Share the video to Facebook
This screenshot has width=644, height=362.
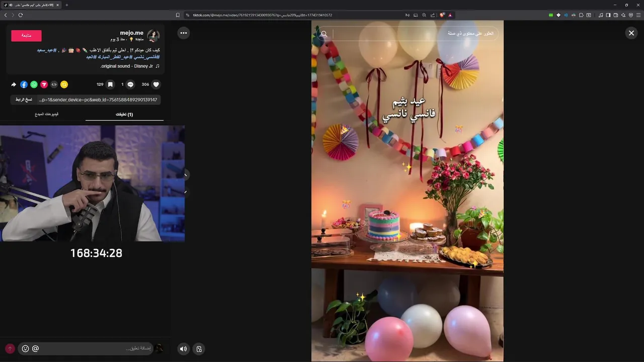click(x=24, y=84)
